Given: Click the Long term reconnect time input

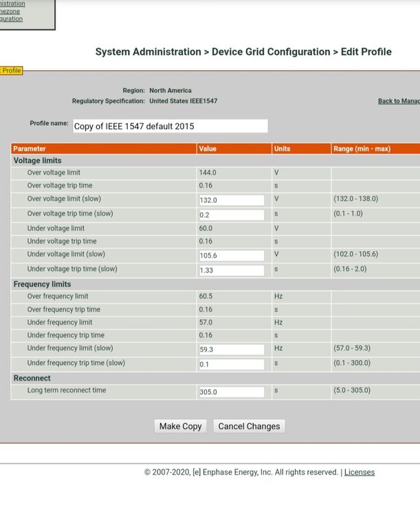Looking at the screenshot, I should pyautogui.click(x=231, y=392).
